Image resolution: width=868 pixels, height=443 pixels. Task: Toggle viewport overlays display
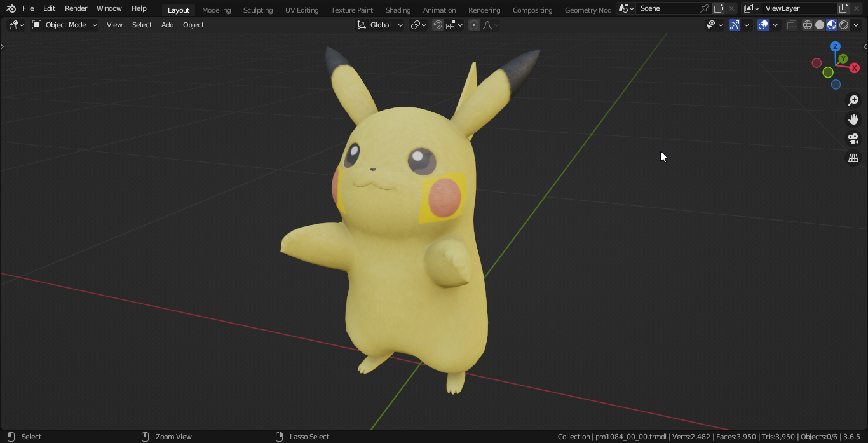click(x=763, y=25)
